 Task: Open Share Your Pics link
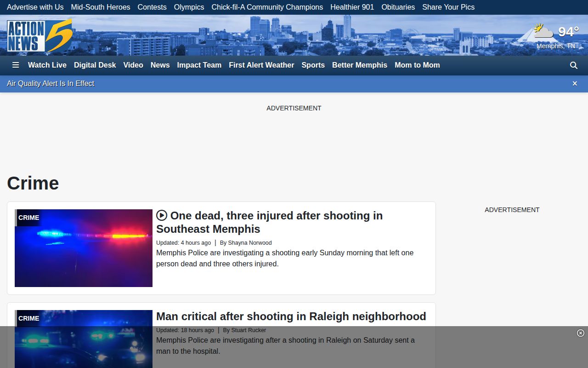448,7
